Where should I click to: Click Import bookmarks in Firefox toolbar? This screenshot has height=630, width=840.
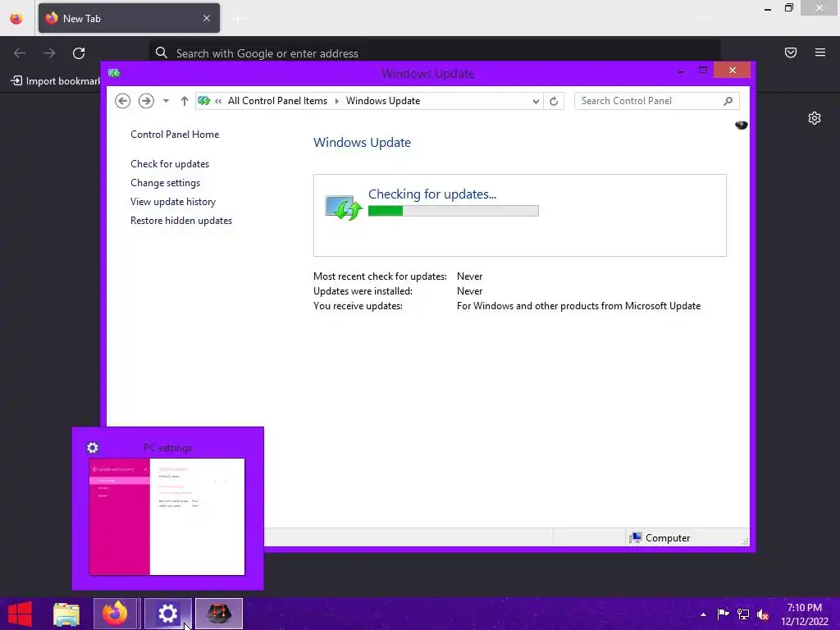pos(56,81)
